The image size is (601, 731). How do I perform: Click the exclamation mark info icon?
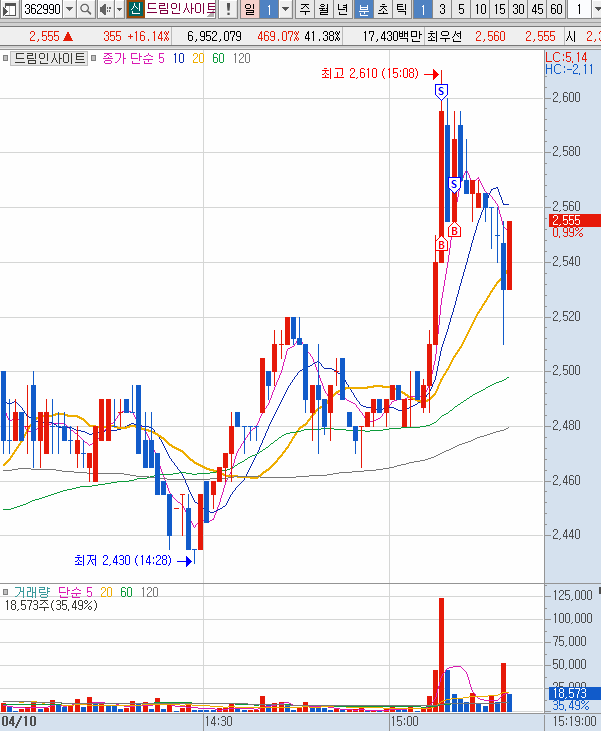click(228, 10)
